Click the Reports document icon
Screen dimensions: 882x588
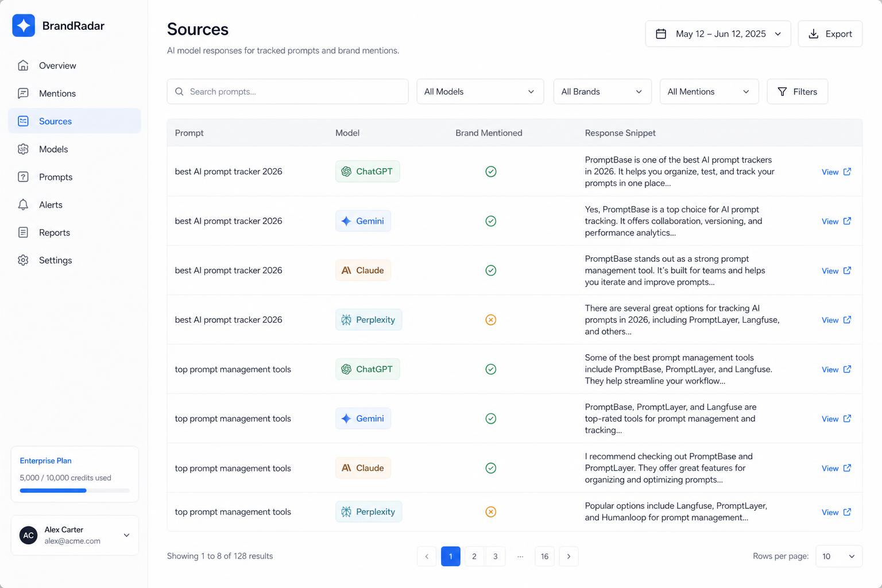[x=23, y=233]
